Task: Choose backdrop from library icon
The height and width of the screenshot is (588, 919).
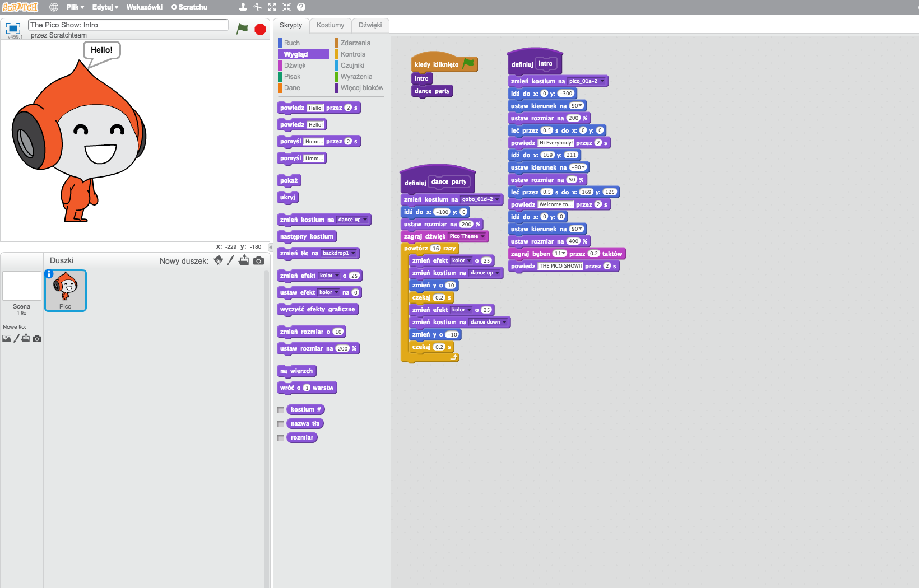Action: [7, 338]
